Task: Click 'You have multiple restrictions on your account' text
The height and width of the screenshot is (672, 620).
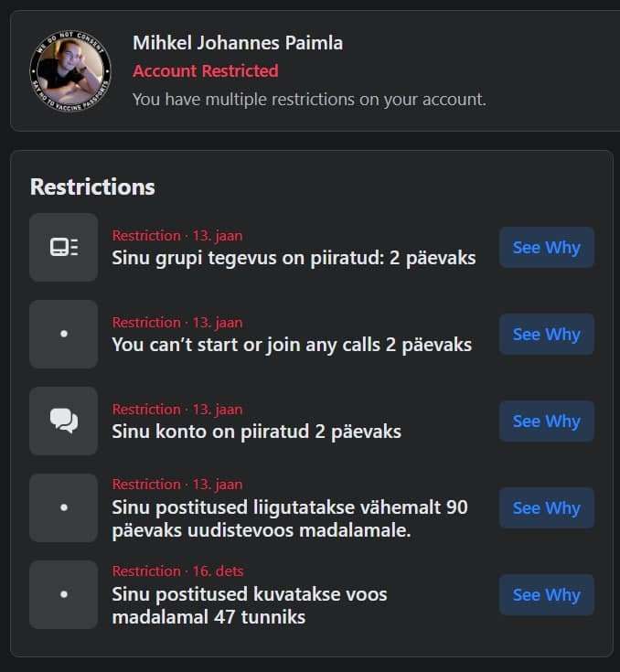Action: [309, 99]
